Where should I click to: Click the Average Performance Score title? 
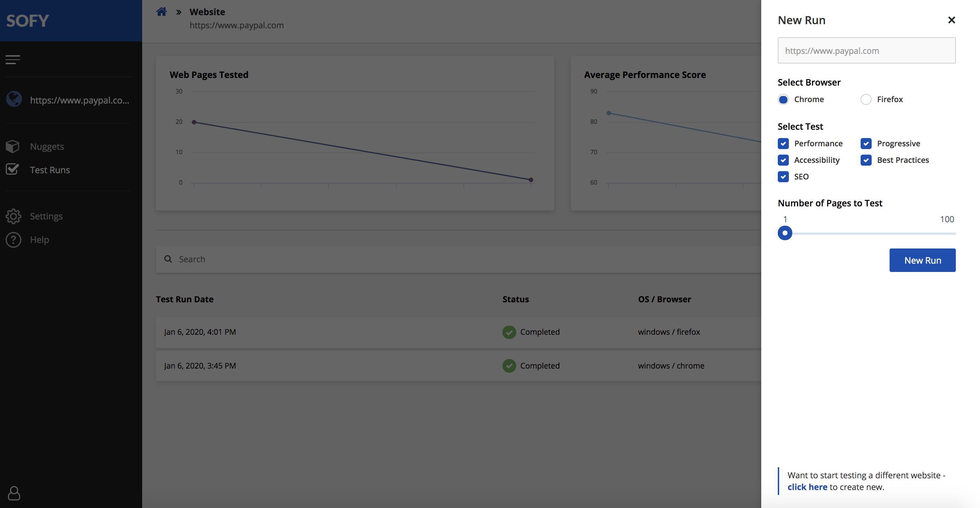click(x=645, y=75)
